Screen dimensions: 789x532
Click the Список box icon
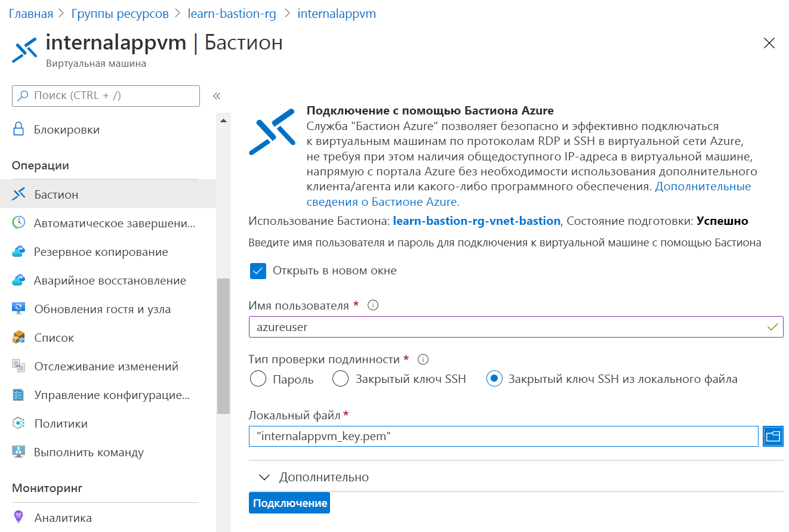19,338
